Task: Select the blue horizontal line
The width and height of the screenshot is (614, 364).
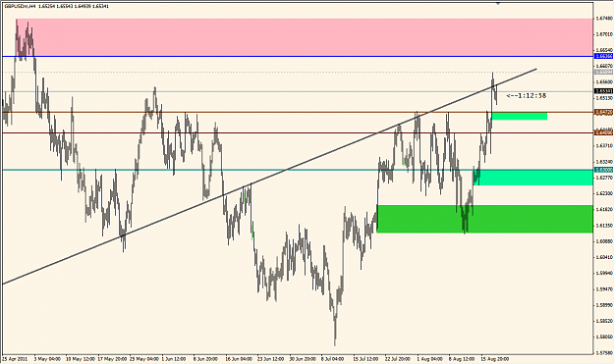Action: pyautogui.click(x=298, y=56)
